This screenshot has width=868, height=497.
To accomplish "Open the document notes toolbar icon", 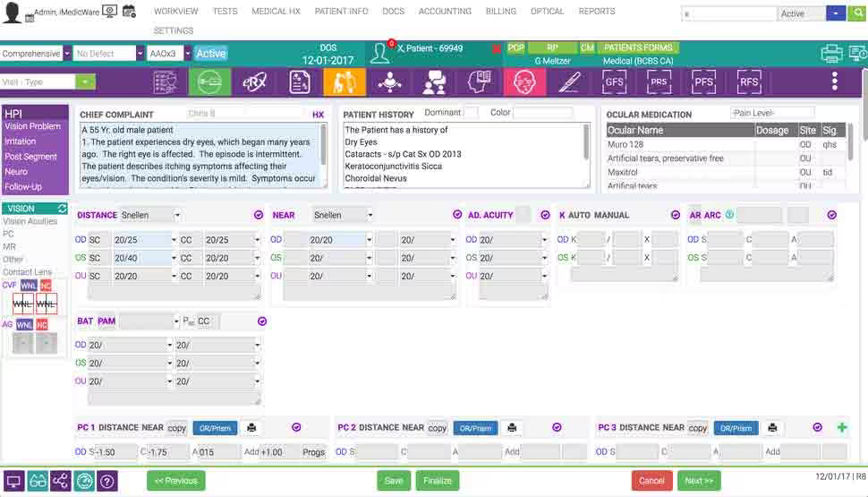I will (300, 82).
